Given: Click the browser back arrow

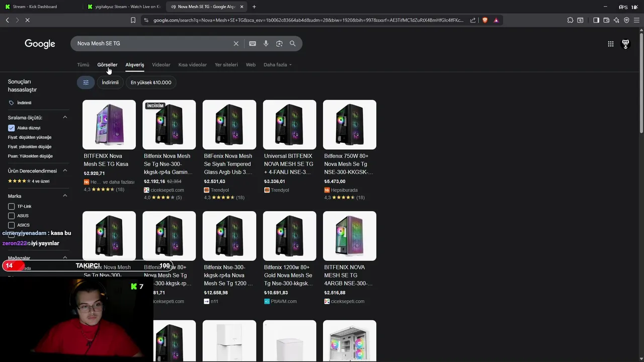Looking at the screenshot, I should coord(7,20).
